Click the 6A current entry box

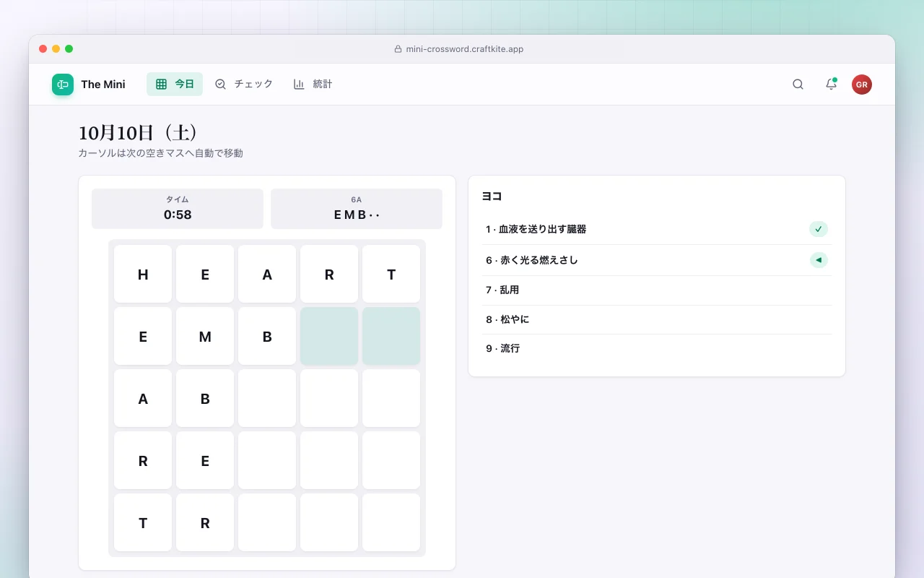point(357,209)
